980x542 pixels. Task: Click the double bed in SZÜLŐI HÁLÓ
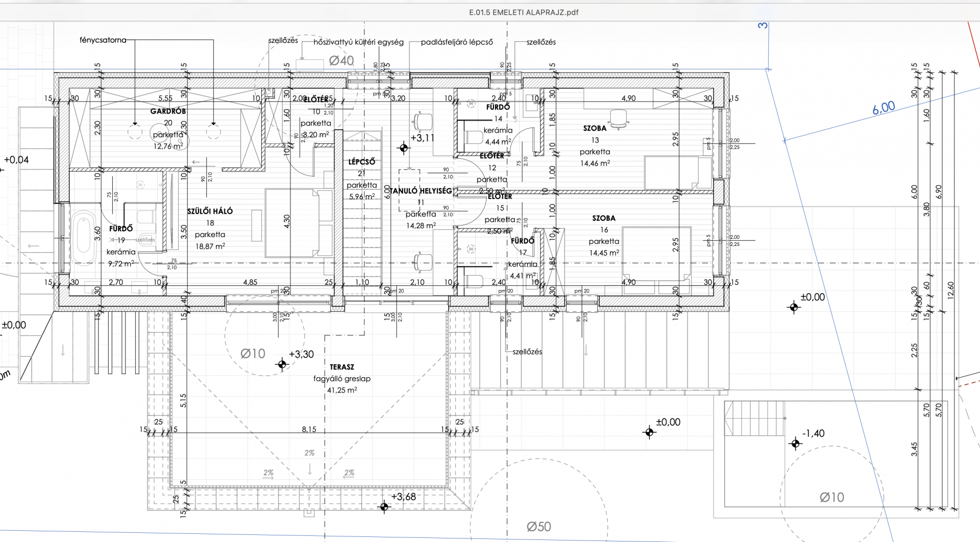[x=299, y=223]
